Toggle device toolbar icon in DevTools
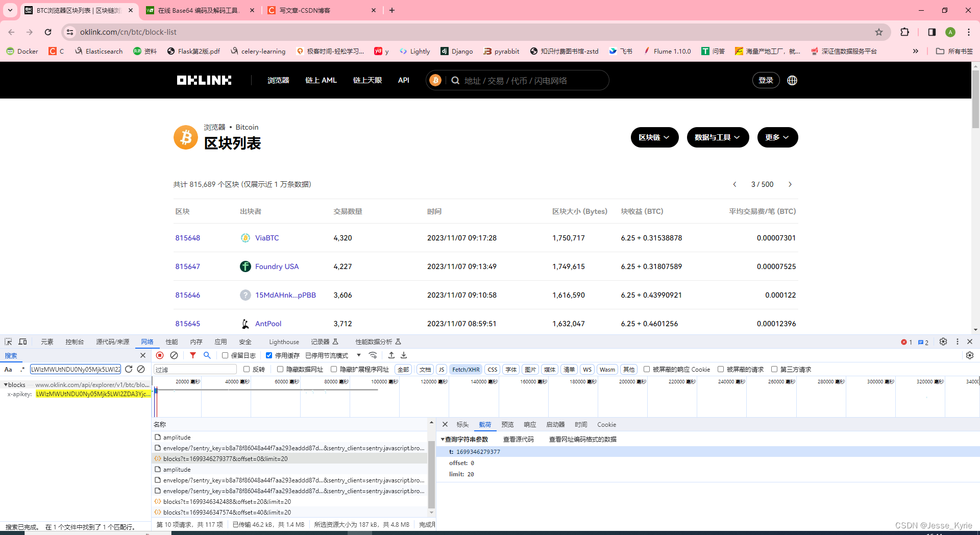Image resolution: width=980 pixels, height=535 pixels. pos(22,342)
